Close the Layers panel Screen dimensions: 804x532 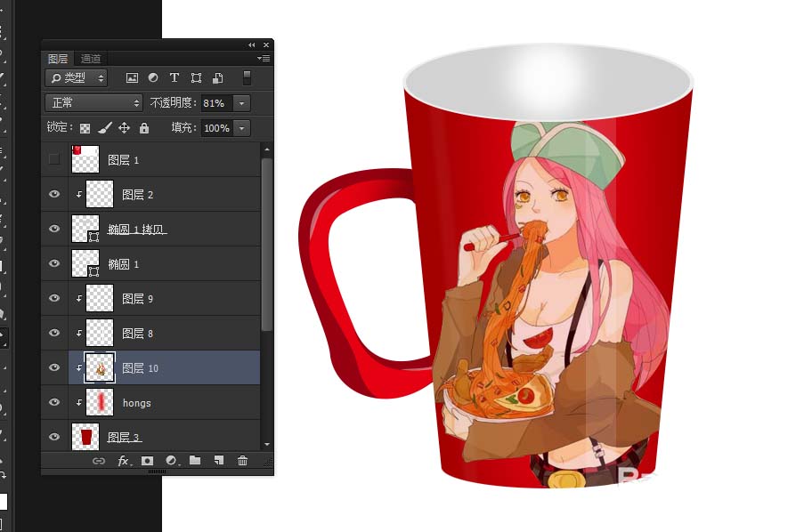266,45
